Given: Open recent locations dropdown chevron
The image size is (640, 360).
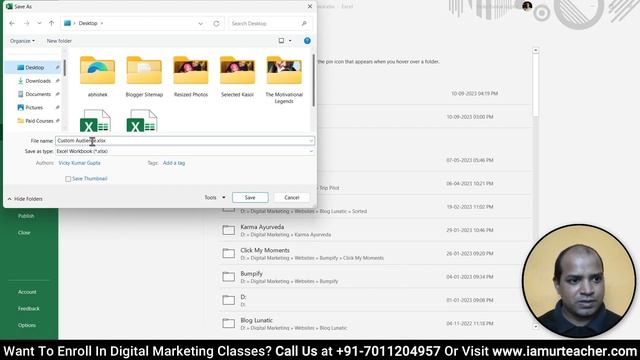Looking at the screenshot, I should [x=39, y=24].
